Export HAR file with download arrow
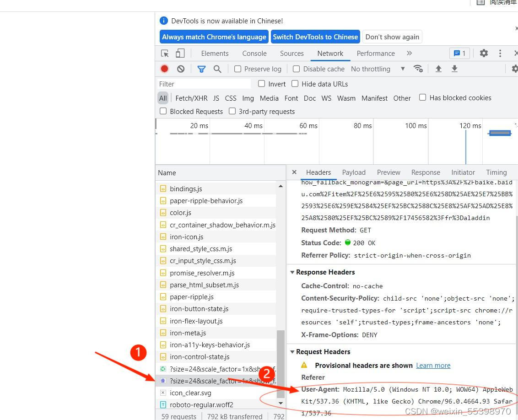The image size is (518, 420). (454, 69)
